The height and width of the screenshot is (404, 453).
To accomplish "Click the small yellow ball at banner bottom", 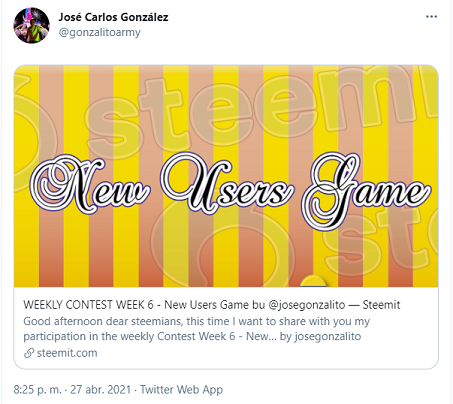I will point(313,282).
